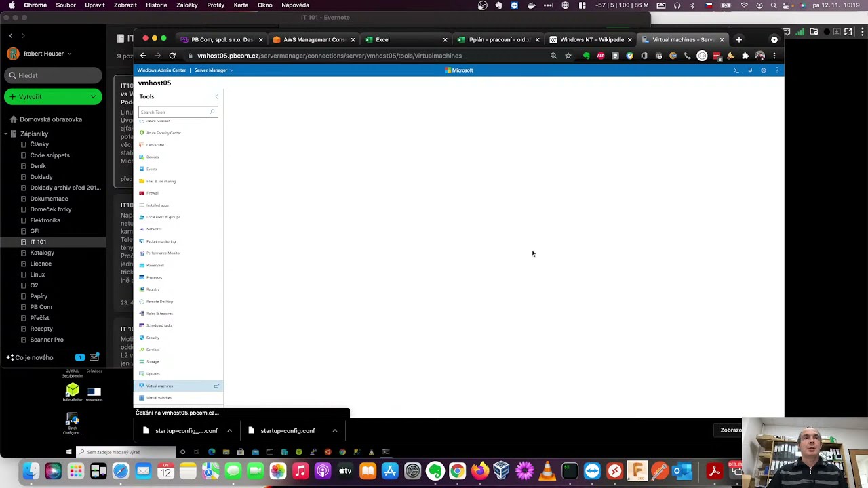The width and height of the screenshot is (868, 488).
Task: Open Profily menu in menu bar
Action: (216, 5)
